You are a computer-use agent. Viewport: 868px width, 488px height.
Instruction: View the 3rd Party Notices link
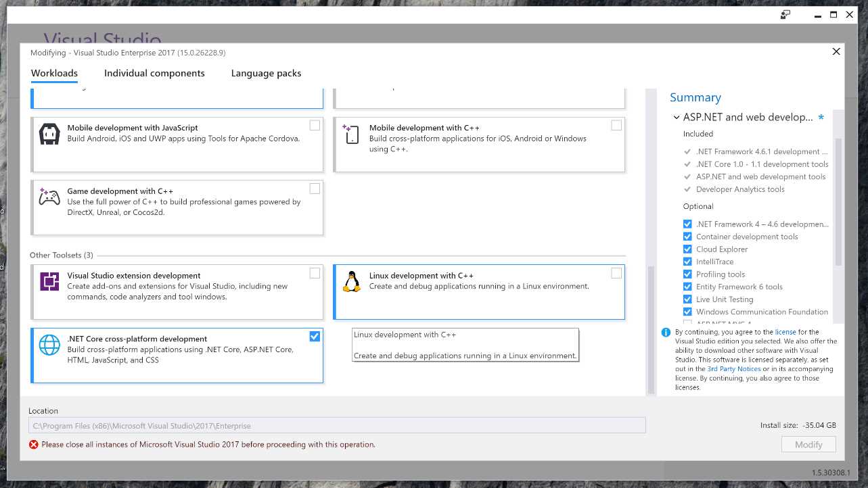pyautogui.click(x=733, y=368)
